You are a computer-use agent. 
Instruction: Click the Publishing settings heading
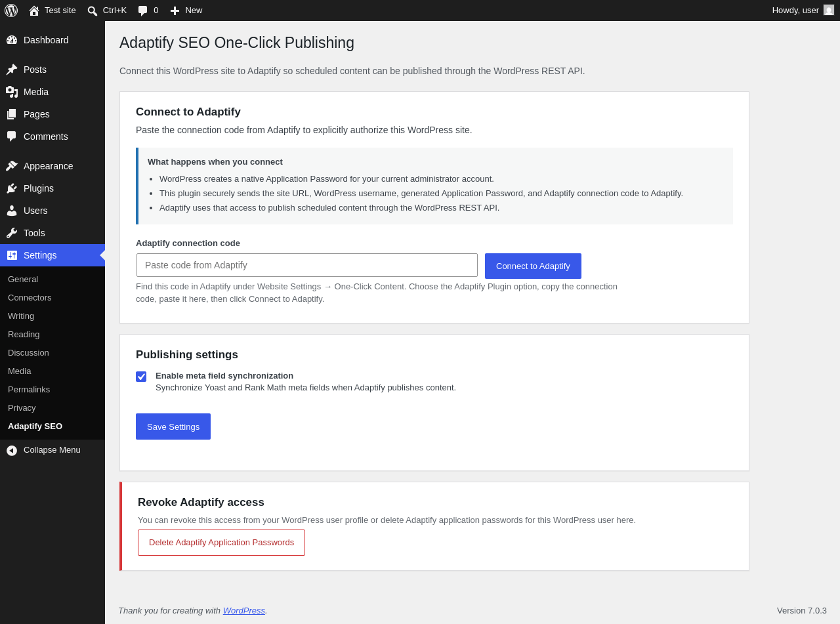point(187,355)
